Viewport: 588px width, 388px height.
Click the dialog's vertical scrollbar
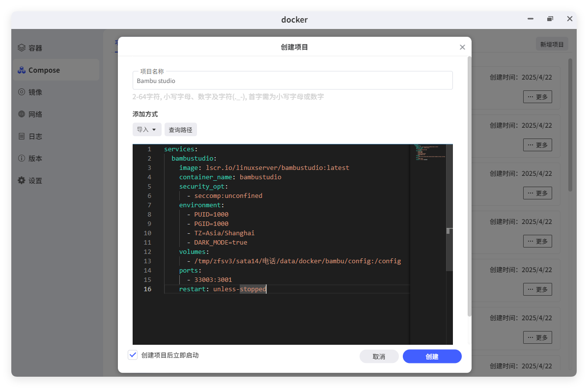(x=469, y=186)
